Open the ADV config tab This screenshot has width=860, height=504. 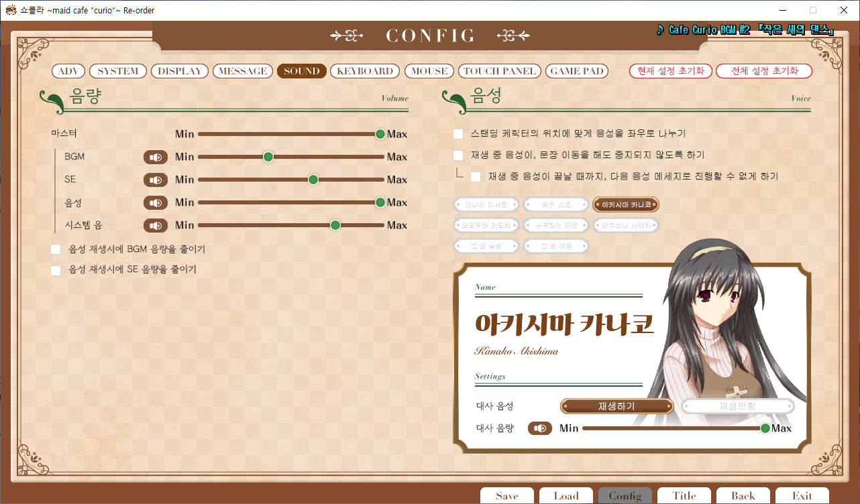point(68,71)
